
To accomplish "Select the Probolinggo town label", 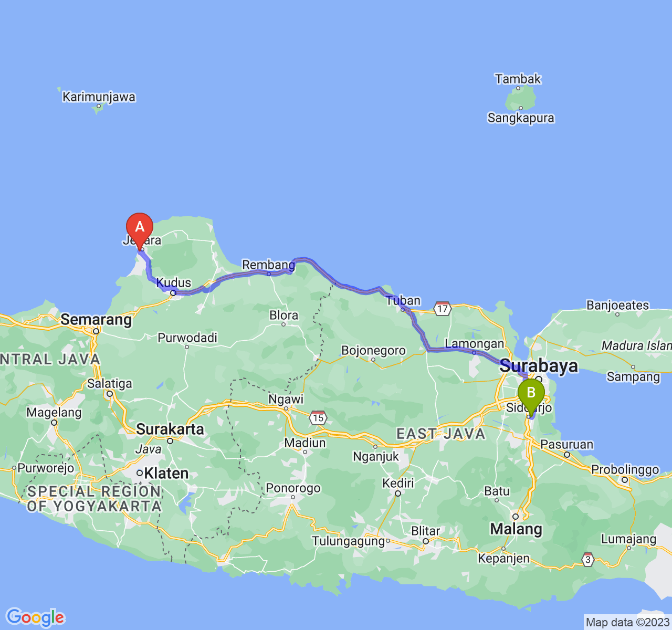I will pos(625,469).
